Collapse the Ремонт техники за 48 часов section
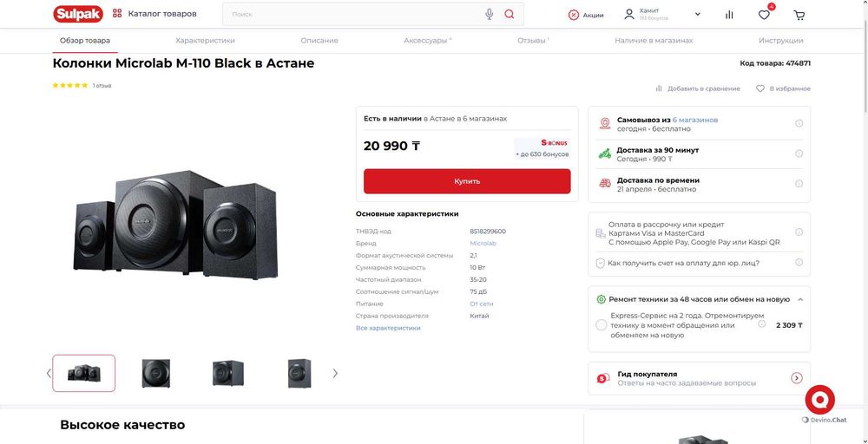This screenshot has width=868, height=444. 799,299
